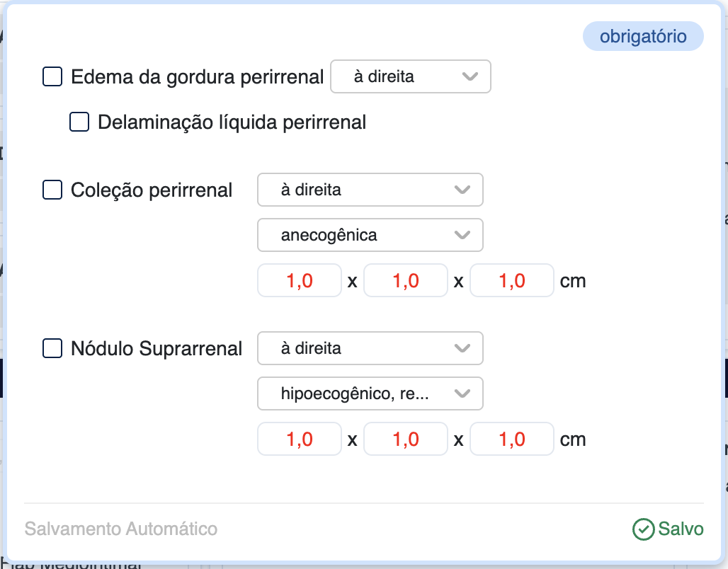The height and width of the screenshot is (569, 728).
Task: Open the side dropdown for Edema da gordura
Action: [x=411, y=76]
